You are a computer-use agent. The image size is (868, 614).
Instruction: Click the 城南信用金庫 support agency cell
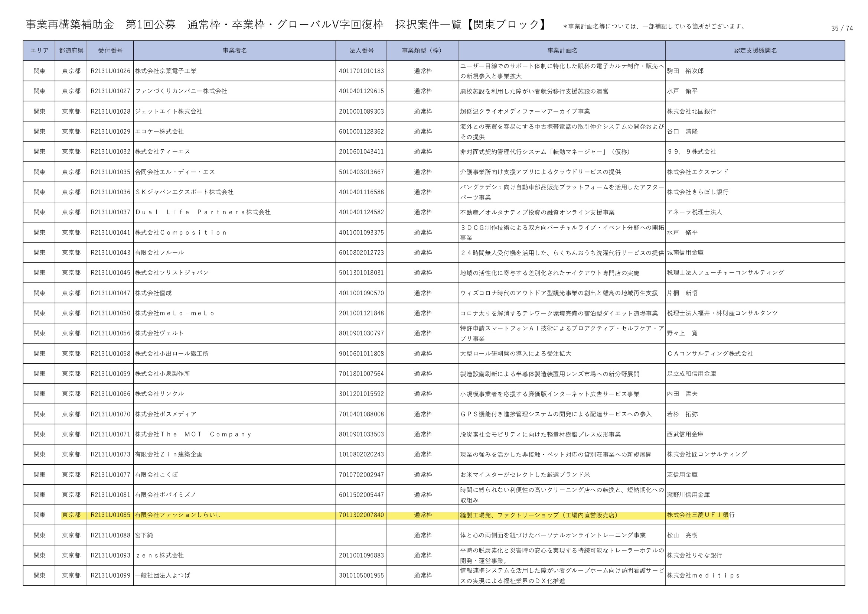pos(685,253)
